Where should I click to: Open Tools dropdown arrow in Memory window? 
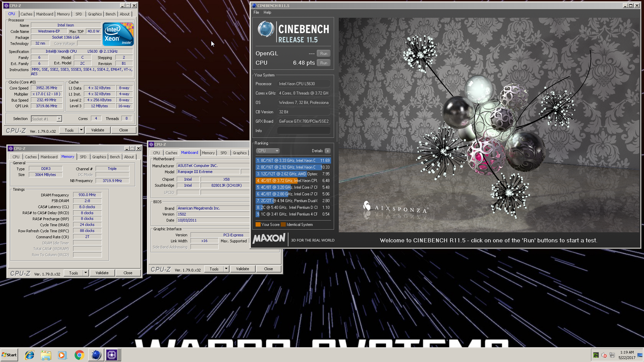coord(86,273)
